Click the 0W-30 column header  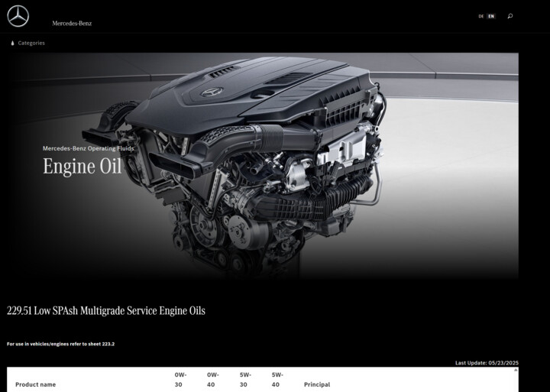[x=180, y=380]
